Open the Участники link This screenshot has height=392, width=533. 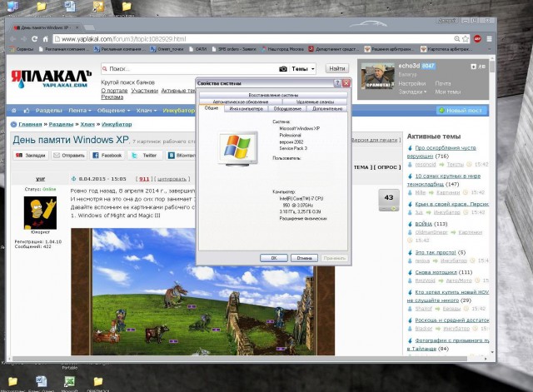(144, 91)
